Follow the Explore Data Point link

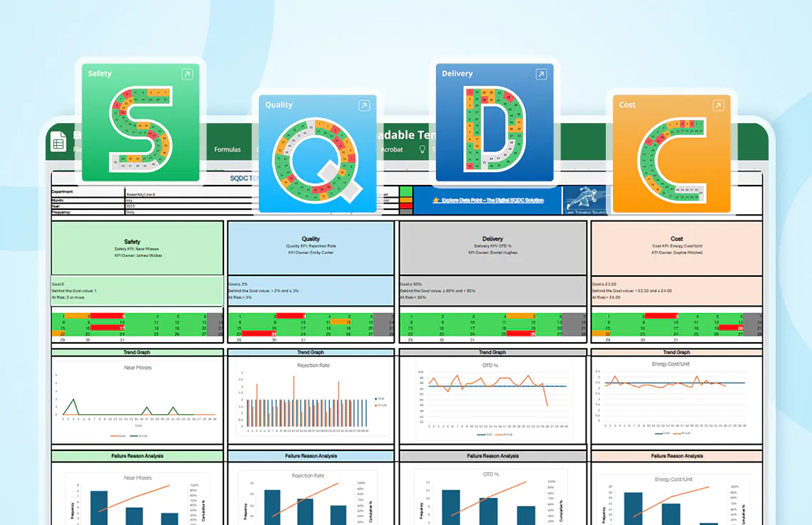(x=487, y=200)
